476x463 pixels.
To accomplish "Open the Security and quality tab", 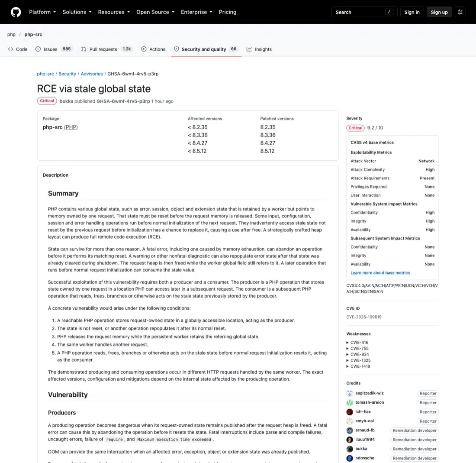I will click(x=206, y=49).
